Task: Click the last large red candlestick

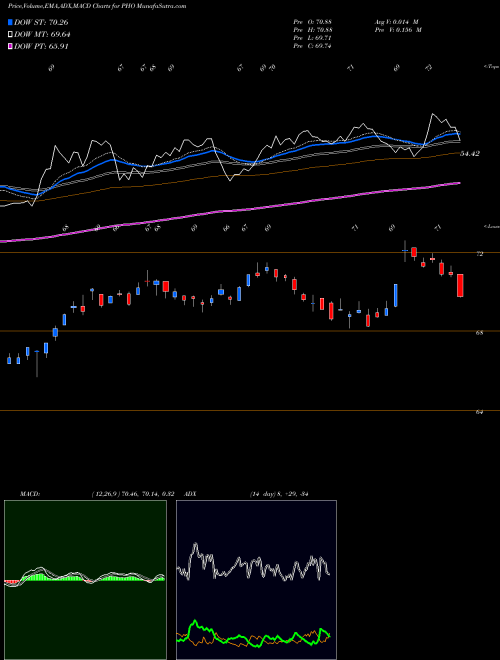Action: [x=460, y=286]
